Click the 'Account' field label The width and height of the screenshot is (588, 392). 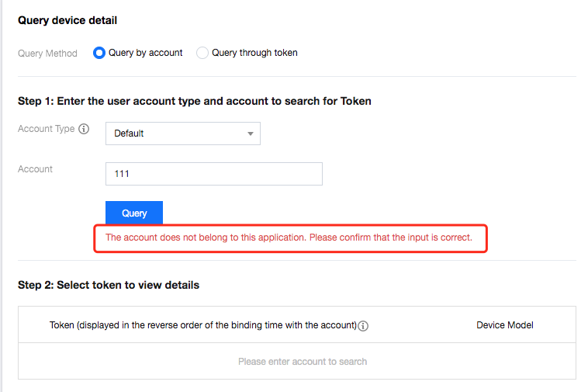36,169
